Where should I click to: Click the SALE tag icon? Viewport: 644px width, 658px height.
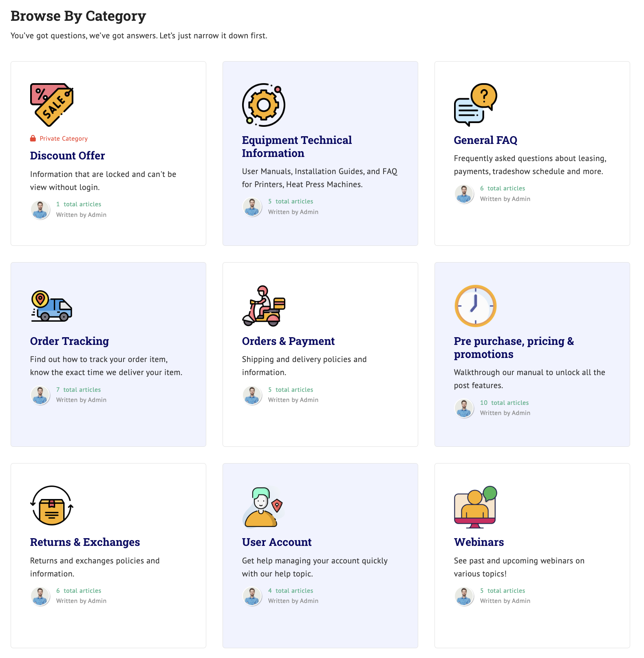[52, 105]
